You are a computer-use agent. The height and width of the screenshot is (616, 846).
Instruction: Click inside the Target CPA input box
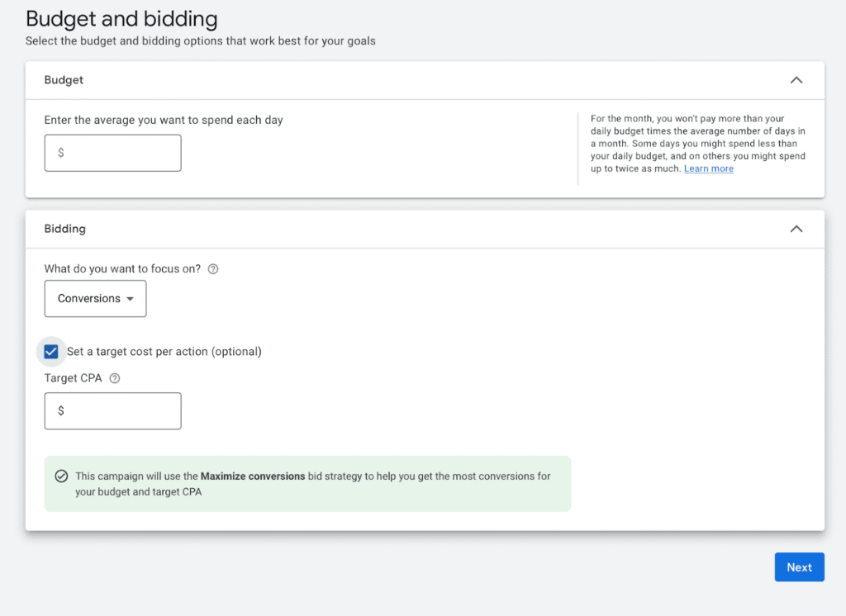(112, 410)
